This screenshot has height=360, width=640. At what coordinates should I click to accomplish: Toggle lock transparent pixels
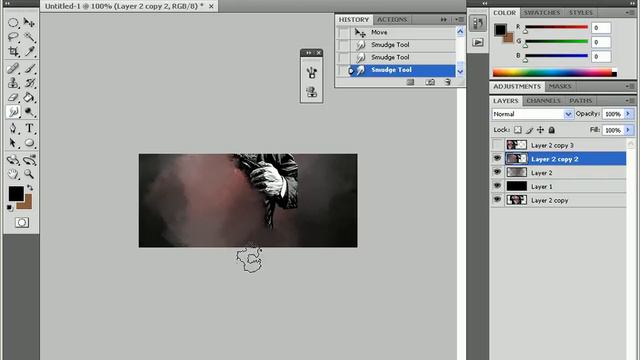tap(518, 130)
